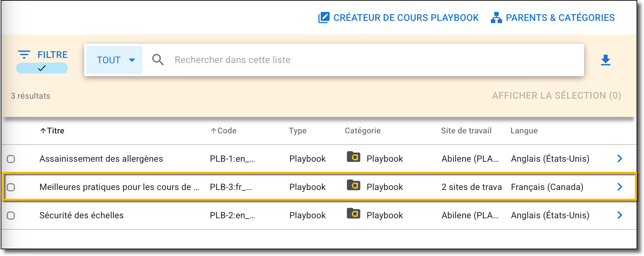Click the filter lines icon
The height and width of the screenshot is (256, 644).
coord(24,55)
